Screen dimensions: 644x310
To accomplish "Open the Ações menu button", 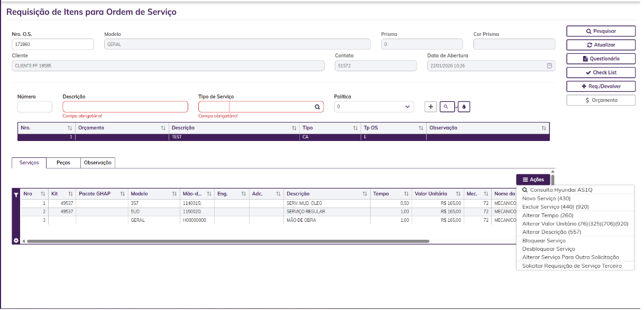I will click(533, 180).
